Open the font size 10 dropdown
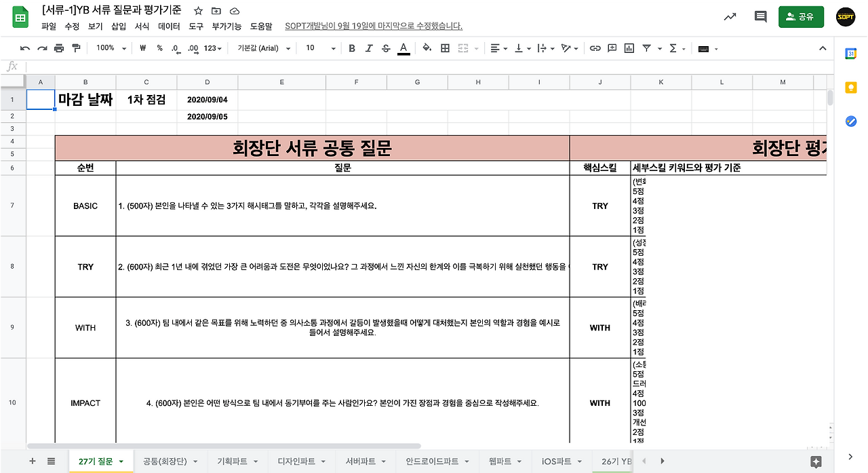The width and height of the screenshot is (868, 473). point(320,48)
